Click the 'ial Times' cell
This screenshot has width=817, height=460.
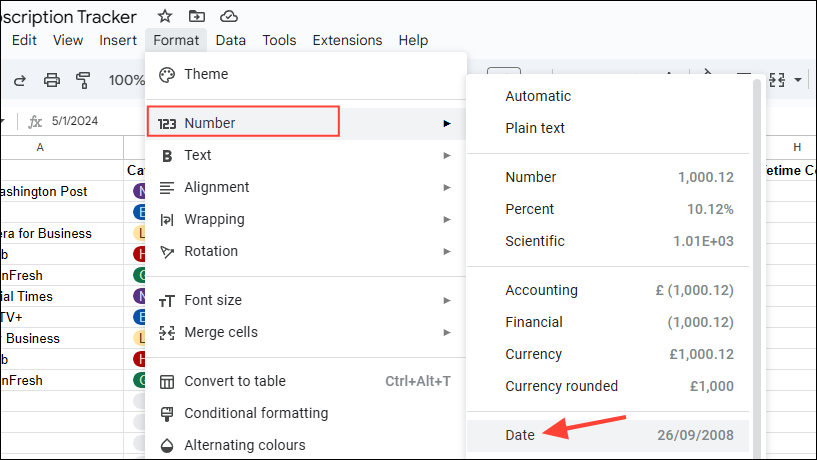point(61,296)
